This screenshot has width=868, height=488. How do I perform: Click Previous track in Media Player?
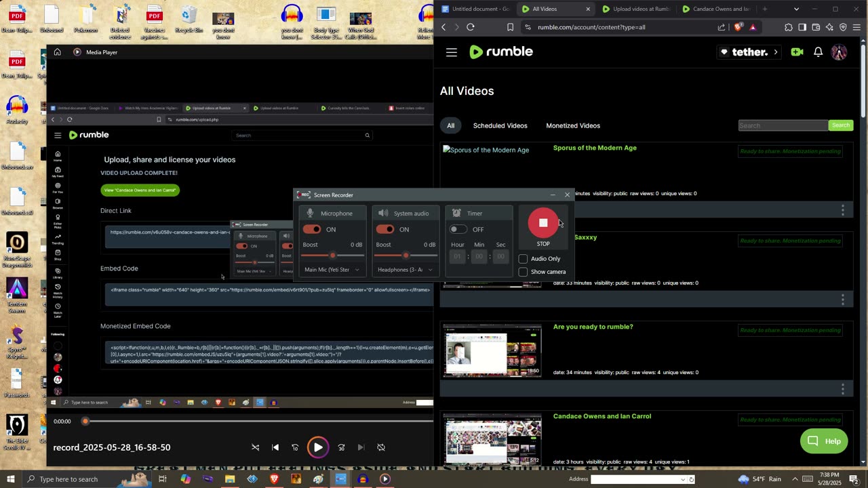275,447
